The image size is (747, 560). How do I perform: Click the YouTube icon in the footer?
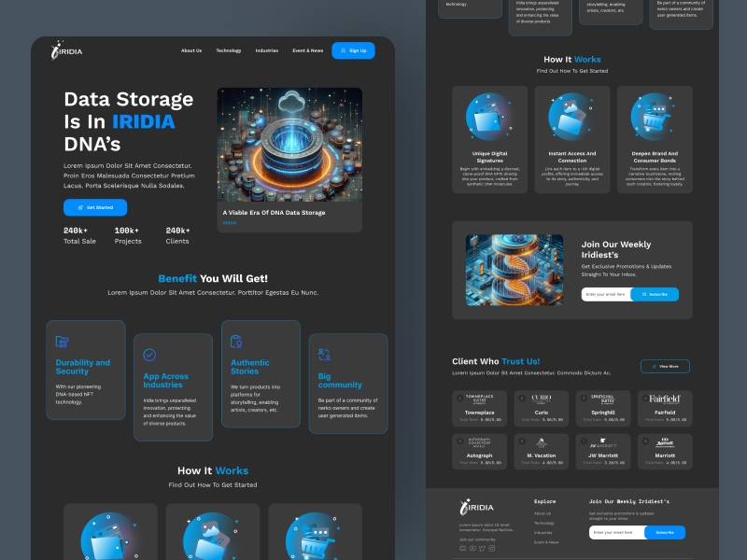tap(472, 548)
